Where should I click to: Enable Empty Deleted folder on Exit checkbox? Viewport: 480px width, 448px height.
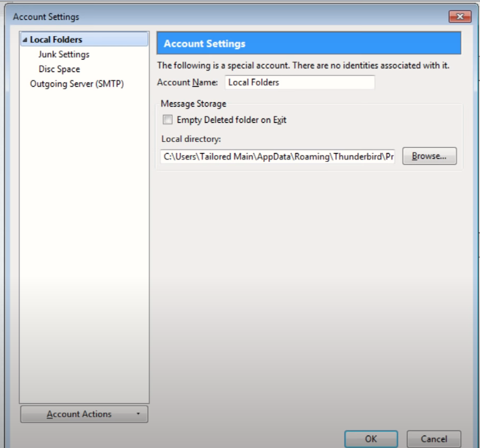tap(168, 120)
